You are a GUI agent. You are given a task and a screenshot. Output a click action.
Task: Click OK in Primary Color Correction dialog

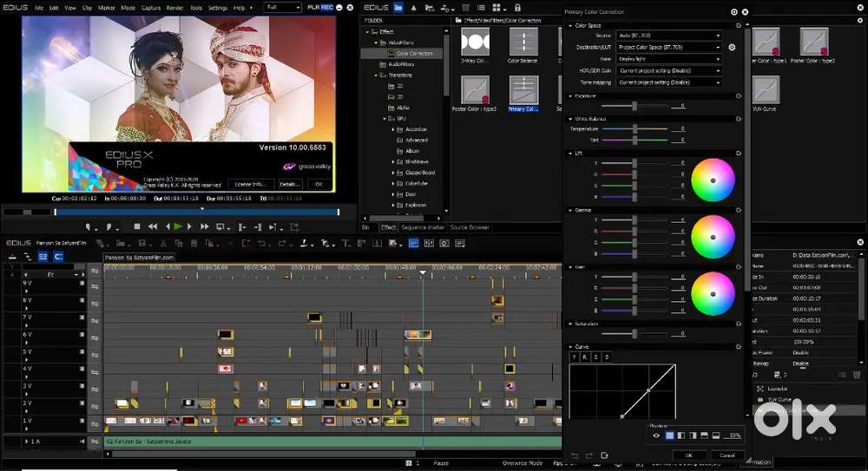[689, 455]
